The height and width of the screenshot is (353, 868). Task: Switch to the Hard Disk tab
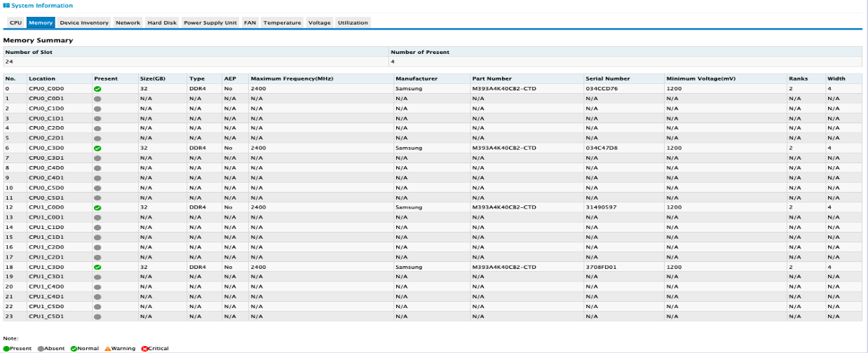coord(162,22)
